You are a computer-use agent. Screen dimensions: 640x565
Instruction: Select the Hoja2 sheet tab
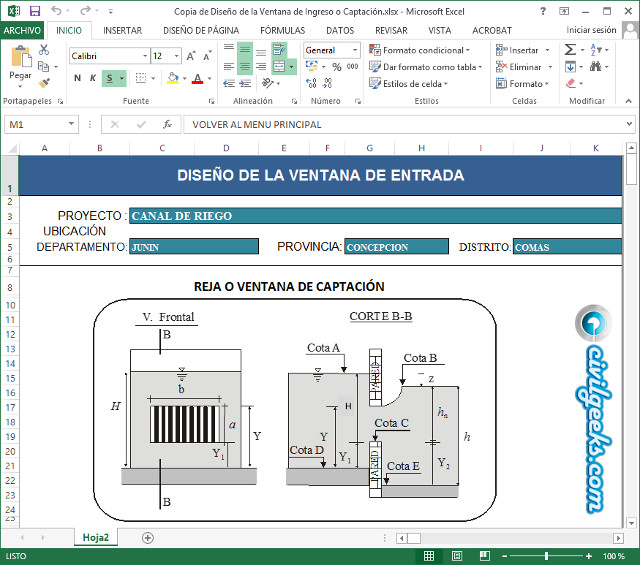(x=95, y=538)
